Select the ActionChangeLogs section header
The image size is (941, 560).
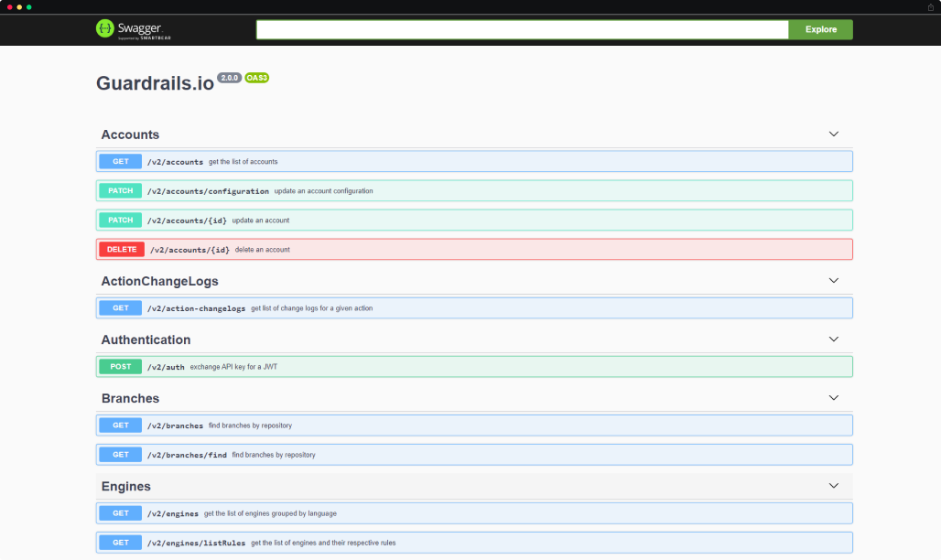pos(160,281)
